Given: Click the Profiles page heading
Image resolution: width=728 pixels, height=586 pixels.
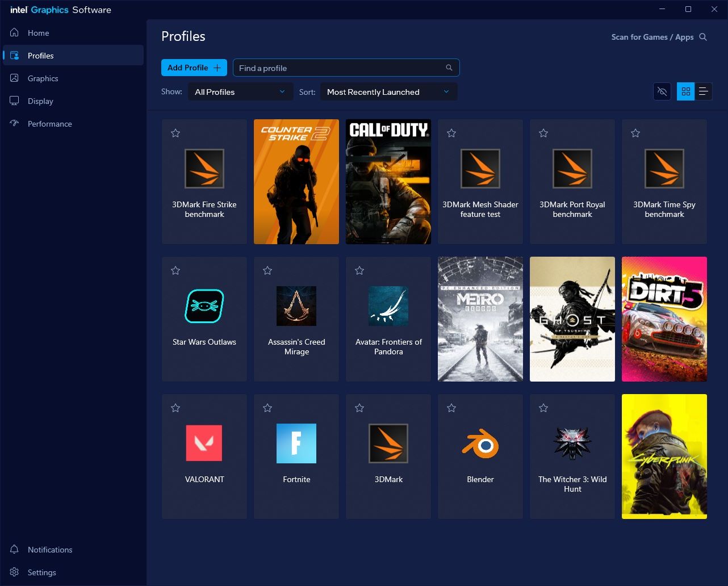Looking at the screenshot, I should 183,36.
